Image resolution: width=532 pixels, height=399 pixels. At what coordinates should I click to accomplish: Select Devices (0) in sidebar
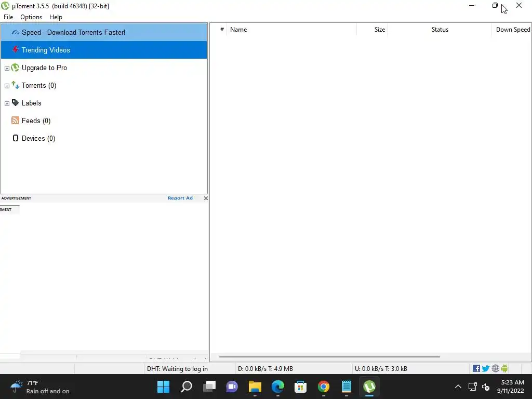click(38, 138)
